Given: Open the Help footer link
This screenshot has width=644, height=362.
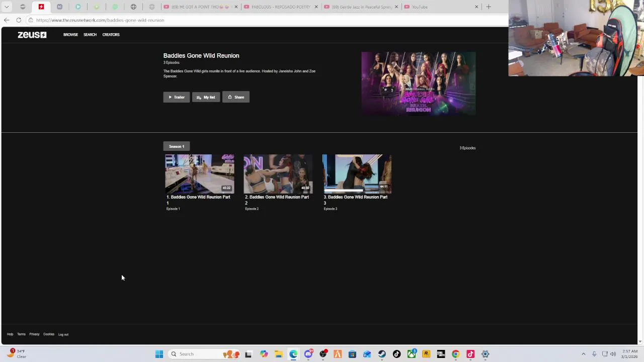Looking at the screenshot, I should (x=10, y=334).
